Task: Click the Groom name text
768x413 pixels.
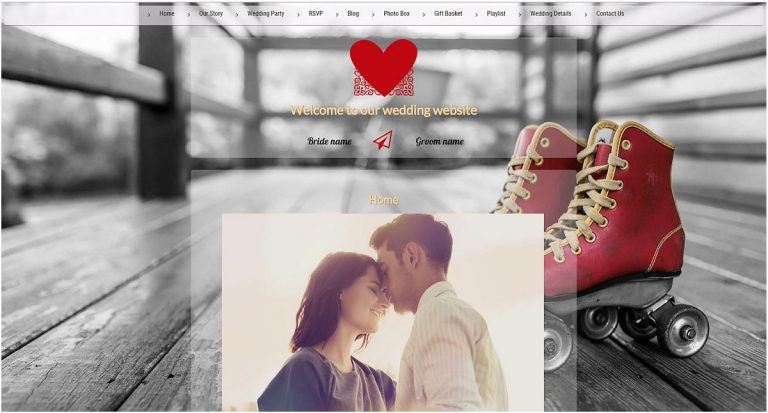Action: tap(439, 142)
